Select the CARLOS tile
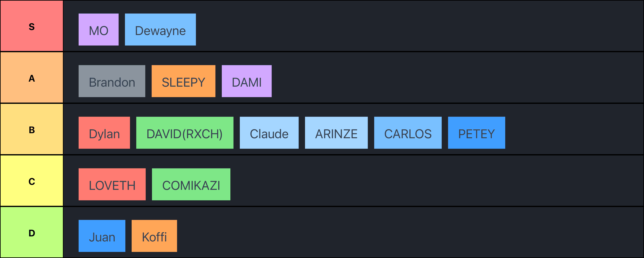Image resolution: width=644 pixels, height=258 pixels. pos(408,133)
